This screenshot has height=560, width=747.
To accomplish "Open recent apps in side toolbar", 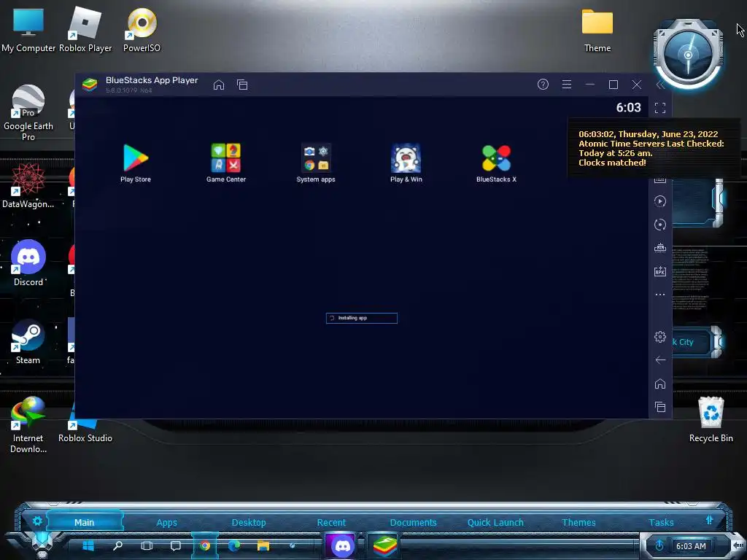I will pos(659,407).
